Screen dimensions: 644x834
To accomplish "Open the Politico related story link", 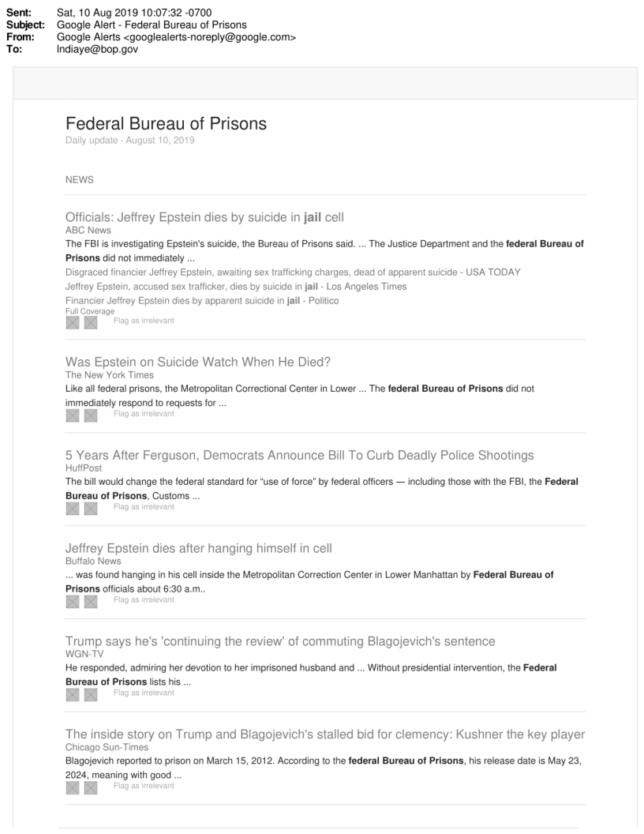I will (216, 300).
